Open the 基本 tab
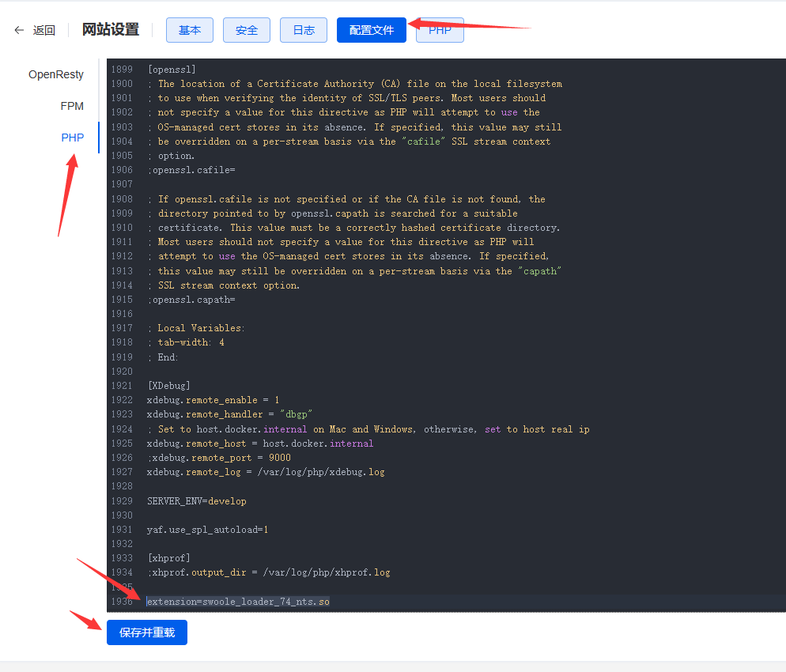The image size is (786, 672). 190,30
